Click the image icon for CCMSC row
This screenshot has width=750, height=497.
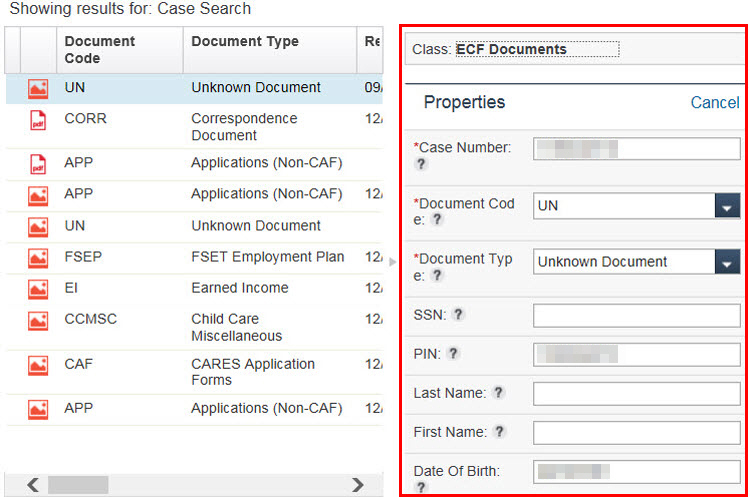pos(38,322)
